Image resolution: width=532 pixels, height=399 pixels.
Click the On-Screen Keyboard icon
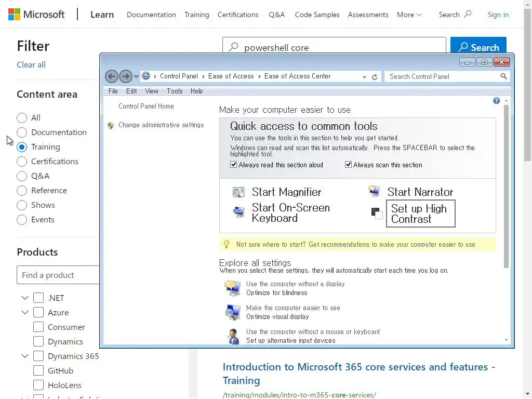pos(238,212)
